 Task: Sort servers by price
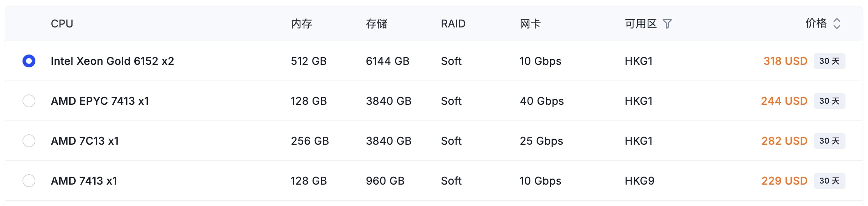point(837,24)
